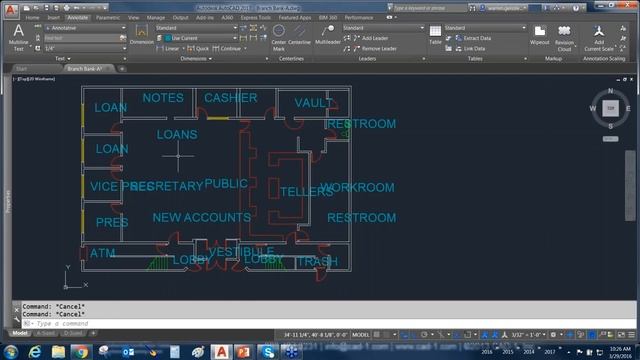Click the Continue dimension tool
This screenshot has width=640, height=360.
click(x=227, y=49)
